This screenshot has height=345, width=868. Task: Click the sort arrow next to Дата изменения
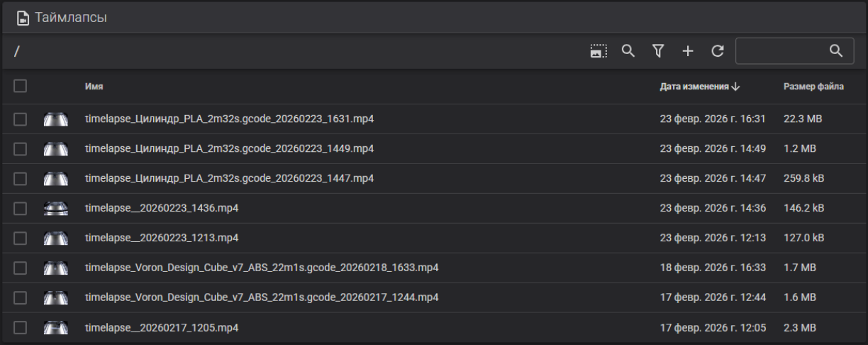click(735, 87)
